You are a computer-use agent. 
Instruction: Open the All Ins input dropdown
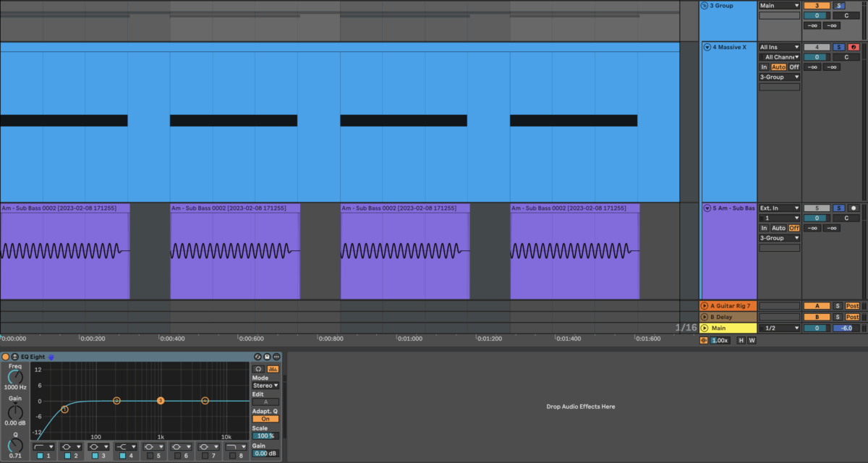(x=779, y=47)
